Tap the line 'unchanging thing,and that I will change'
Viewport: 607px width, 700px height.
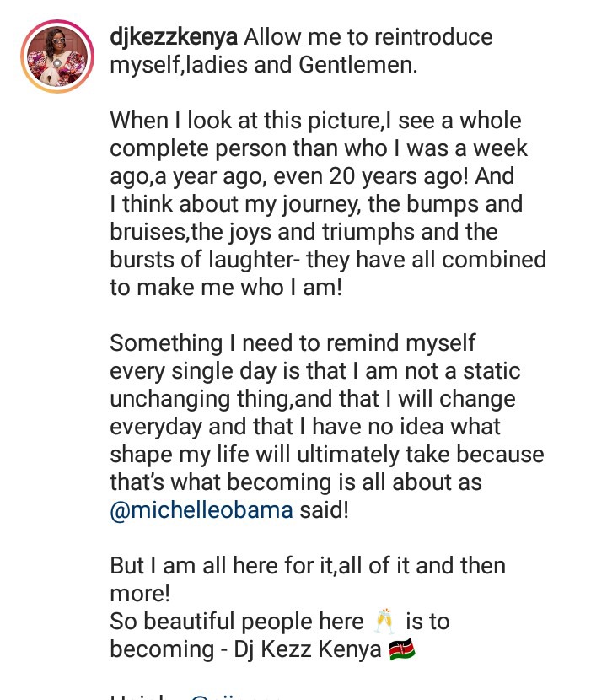click(313, 399)
